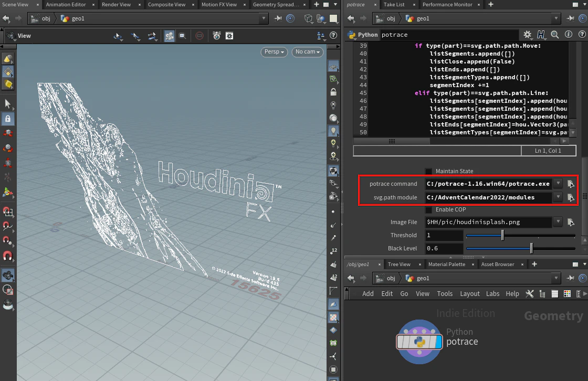
Task: Go back in the scene view path history
Action: [x=6, y=18]
